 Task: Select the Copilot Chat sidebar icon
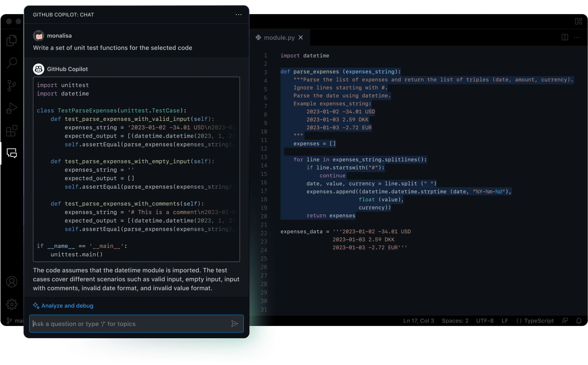(12, 153)
